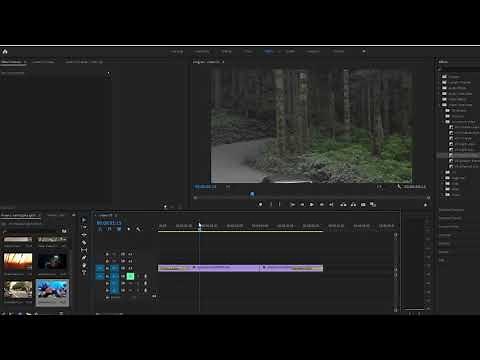Click Mark In button in Program monitor
The width and height of the screenshot is (480, 360).
271,204
